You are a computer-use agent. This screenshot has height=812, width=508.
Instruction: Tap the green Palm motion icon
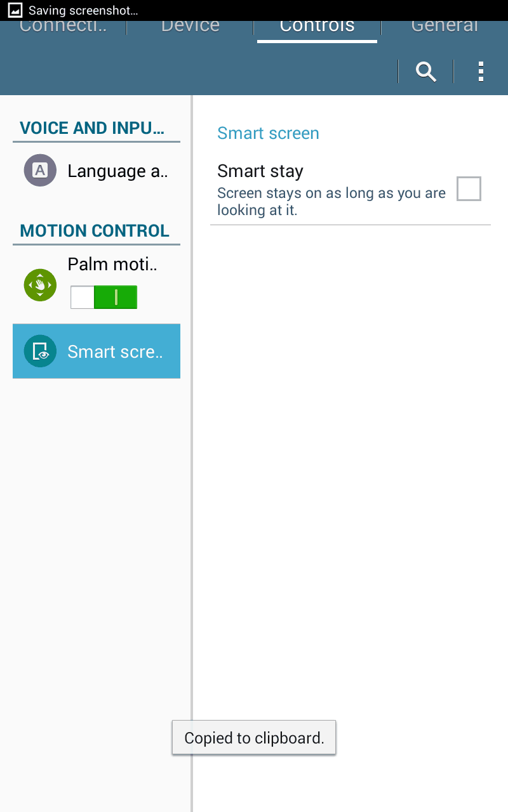pos(40,285)
